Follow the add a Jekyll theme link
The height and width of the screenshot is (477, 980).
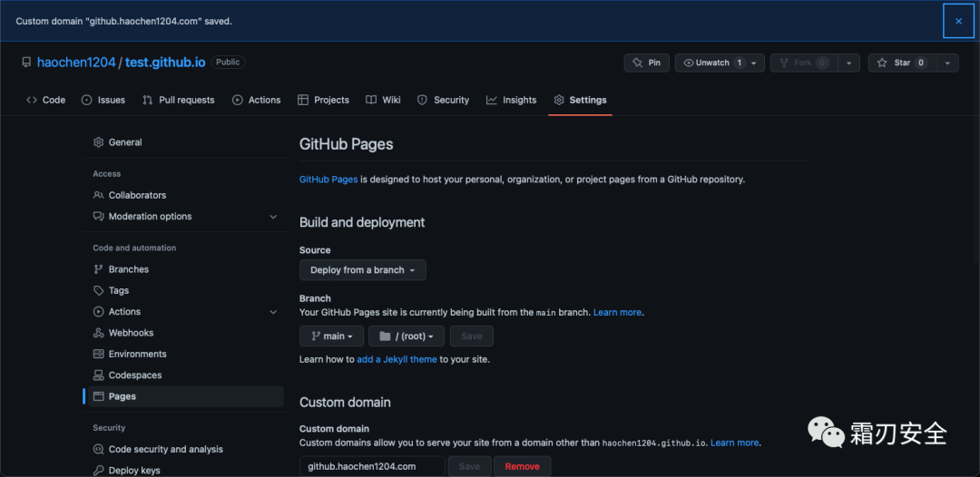397,360
